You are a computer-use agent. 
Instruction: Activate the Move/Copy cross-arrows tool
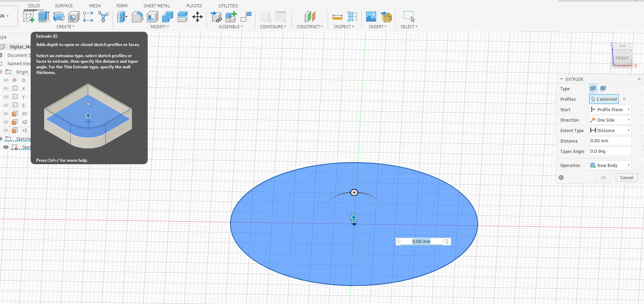pos(197,17)
